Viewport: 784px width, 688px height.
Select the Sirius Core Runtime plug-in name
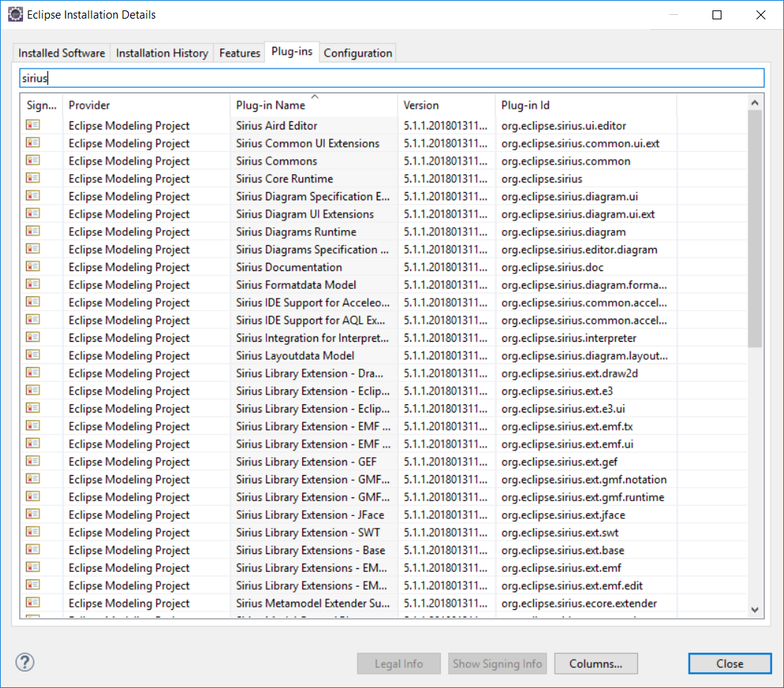click(284, 179)
